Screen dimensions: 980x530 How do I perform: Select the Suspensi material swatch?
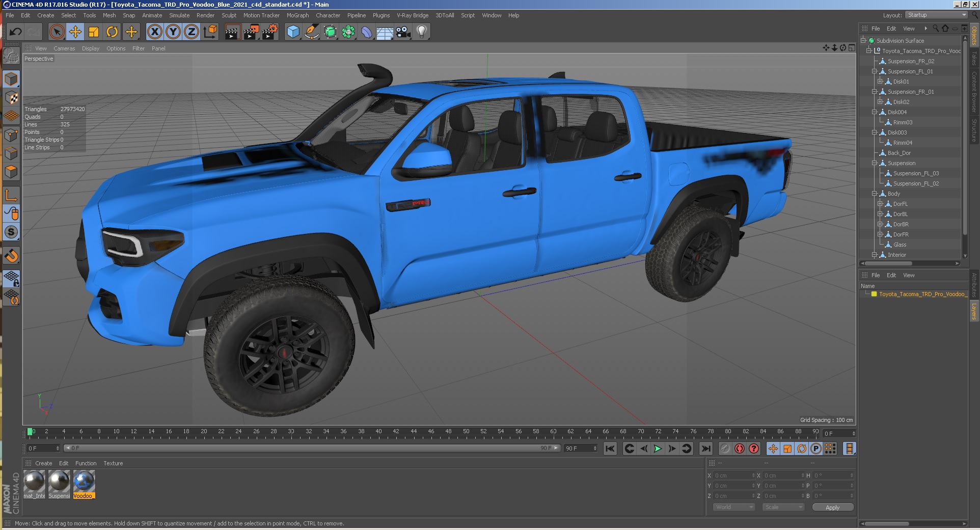click(59, 484)
